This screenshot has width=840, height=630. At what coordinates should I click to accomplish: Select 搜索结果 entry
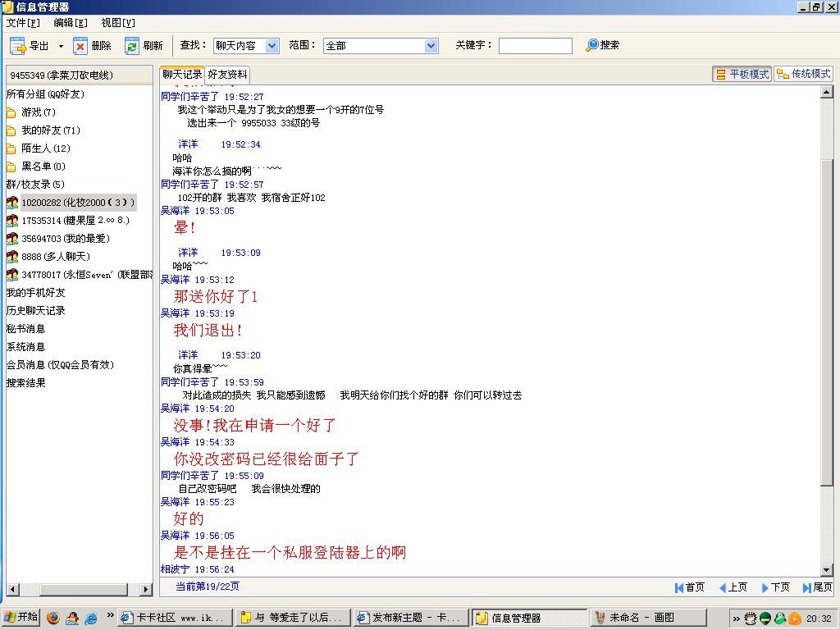pos(25,383)
